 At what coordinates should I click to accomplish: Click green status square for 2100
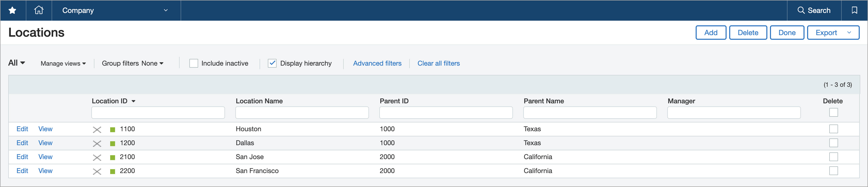click(x=112, y=157)
